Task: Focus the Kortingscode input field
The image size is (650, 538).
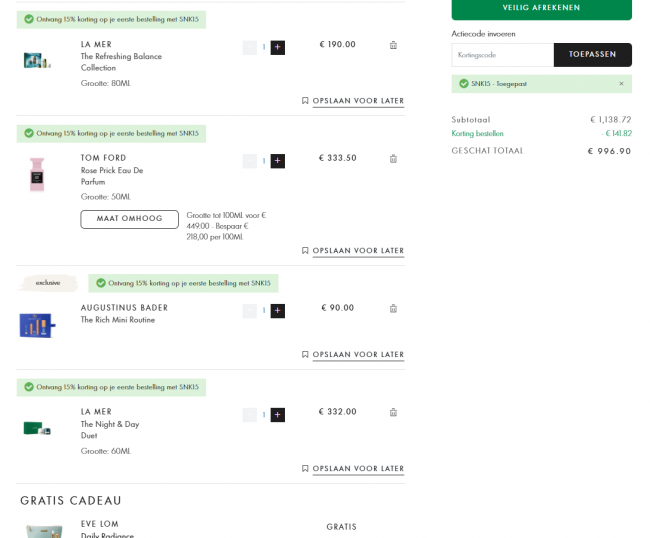Action: tap(502, 55)
